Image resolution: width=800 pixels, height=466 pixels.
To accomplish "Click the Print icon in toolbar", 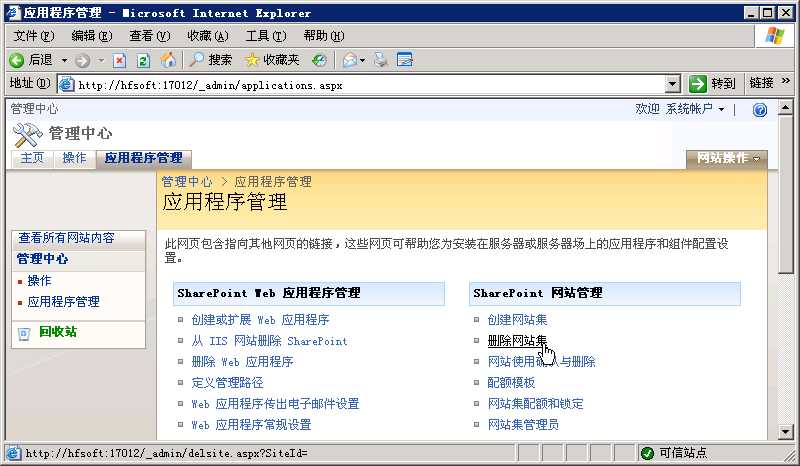I will click(381, 60).
